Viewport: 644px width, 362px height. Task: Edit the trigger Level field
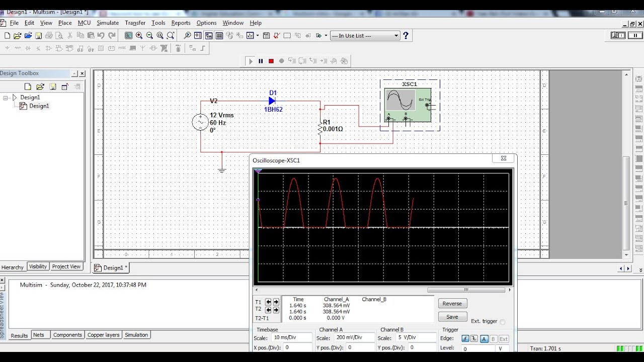[478, 348]
